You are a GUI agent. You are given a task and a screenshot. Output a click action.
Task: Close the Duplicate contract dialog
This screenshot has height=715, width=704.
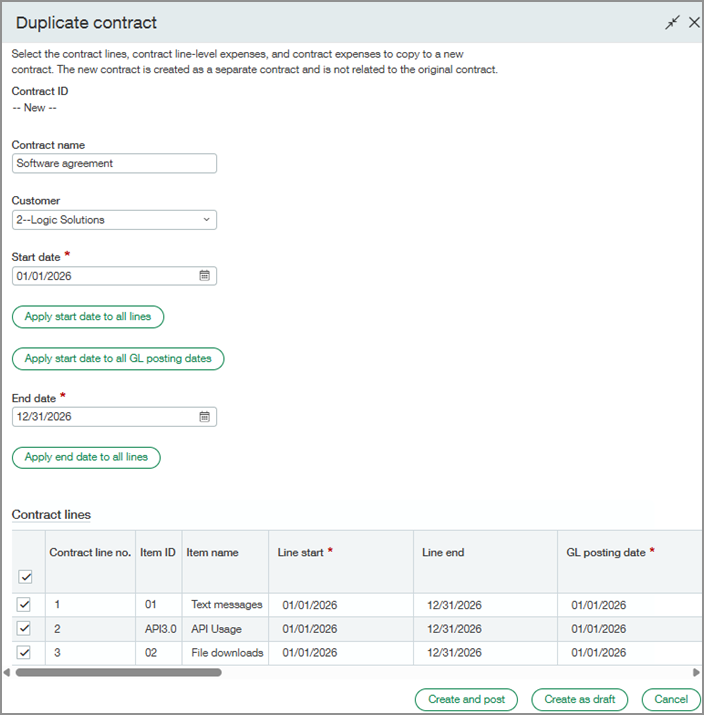click(x=694, y=22)
